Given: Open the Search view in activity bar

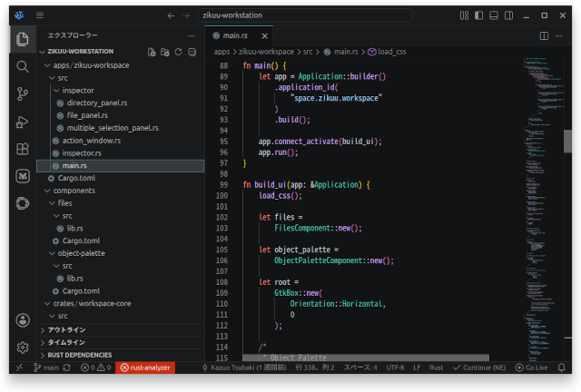Looking at the screenshot, I should tap(23, 66).
